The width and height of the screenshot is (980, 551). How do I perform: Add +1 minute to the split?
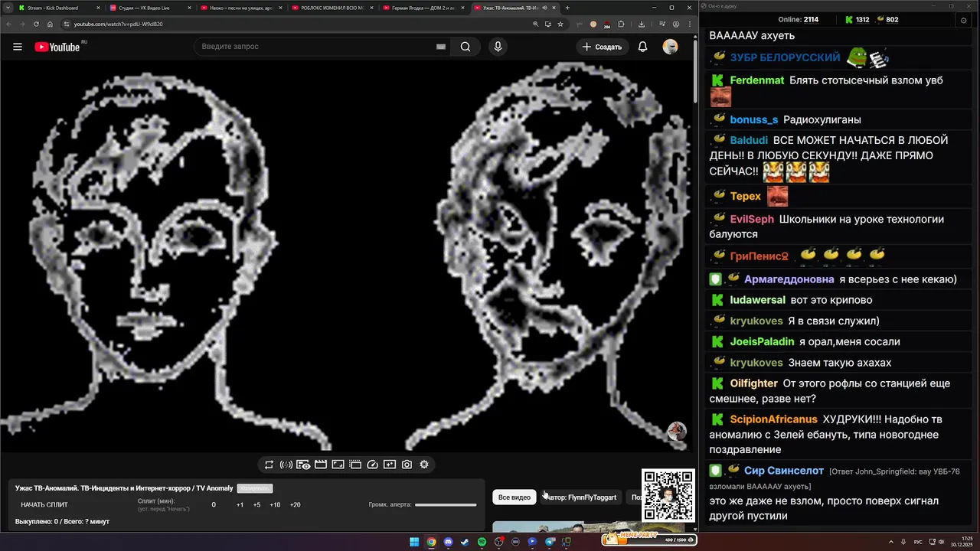pyautogui.click(x=240, y=505)
